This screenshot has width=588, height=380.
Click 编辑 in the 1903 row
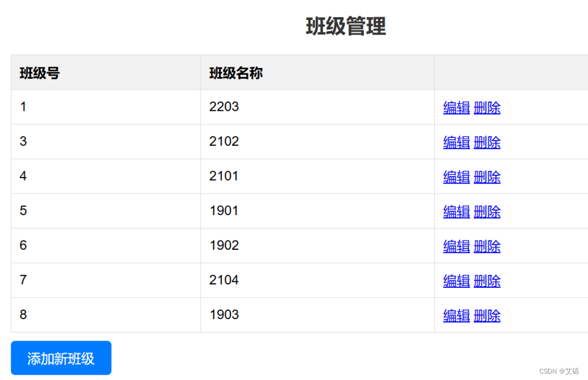(x=456, y=315)
